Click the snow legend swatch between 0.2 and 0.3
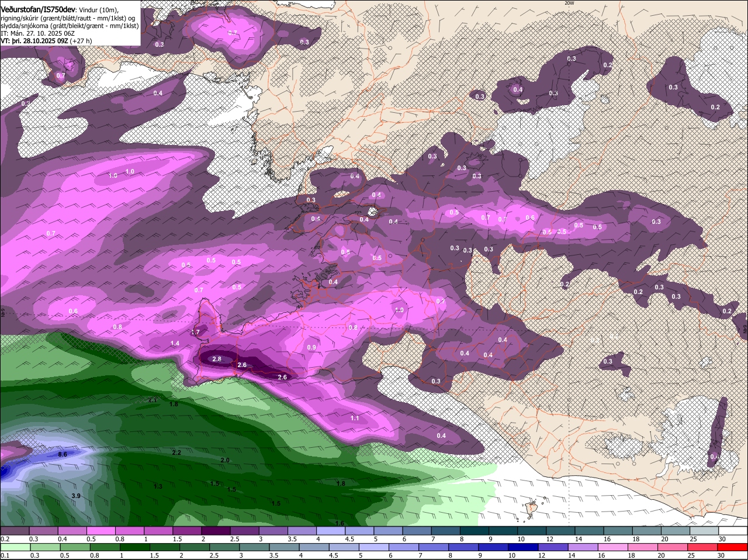 pos(15,530)
